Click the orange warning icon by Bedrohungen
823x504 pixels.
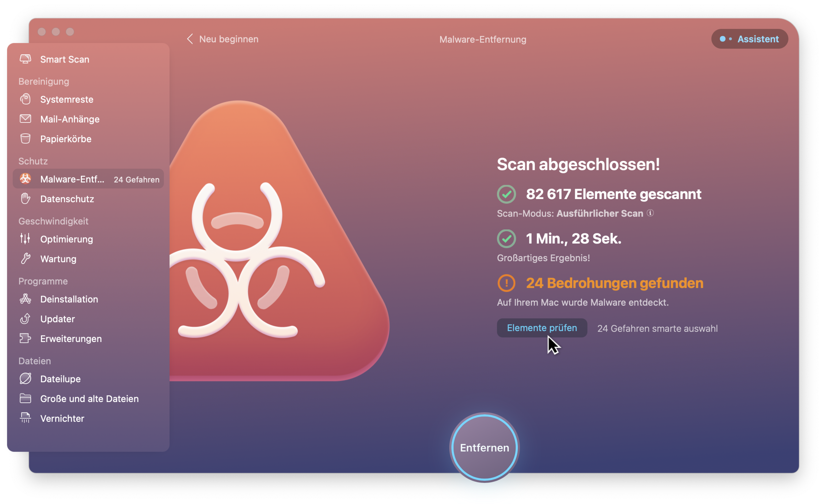click(506, 283)
